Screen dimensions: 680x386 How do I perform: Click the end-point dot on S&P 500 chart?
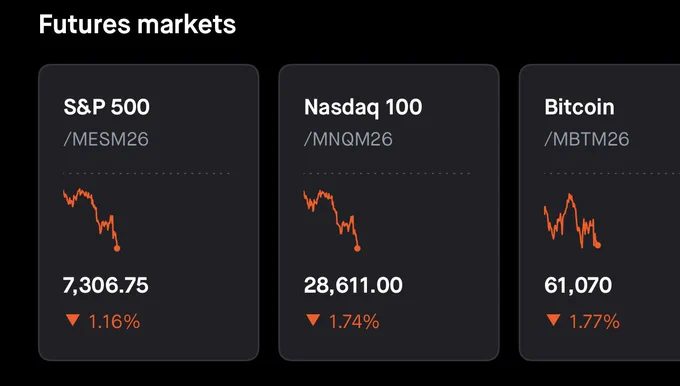(x=117, y=249)
